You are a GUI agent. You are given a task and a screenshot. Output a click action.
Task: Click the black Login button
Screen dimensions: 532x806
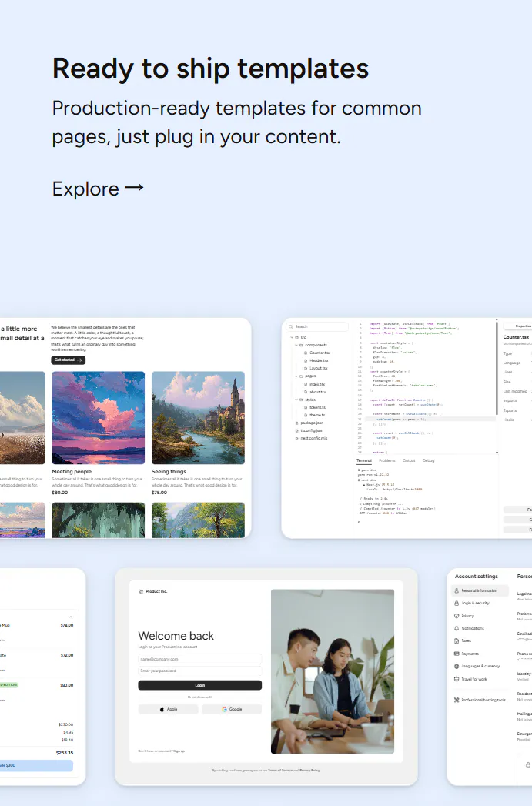200,685
